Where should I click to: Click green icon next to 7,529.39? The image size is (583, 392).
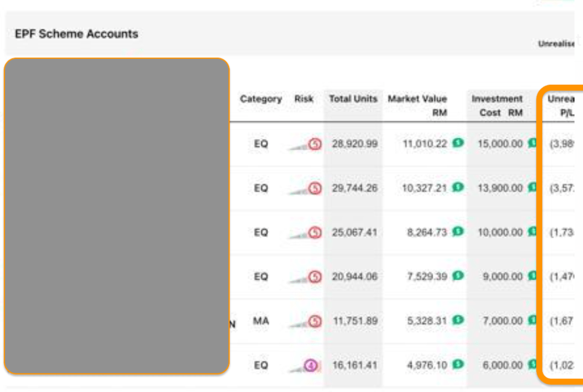pos(458,276)
